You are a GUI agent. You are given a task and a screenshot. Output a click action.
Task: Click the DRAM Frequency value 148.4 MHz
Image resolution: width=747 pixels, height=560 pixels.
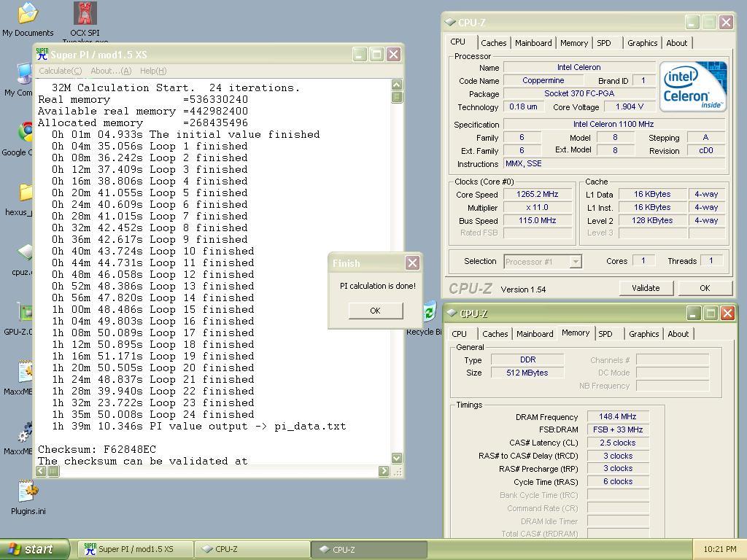pos(617,416)
